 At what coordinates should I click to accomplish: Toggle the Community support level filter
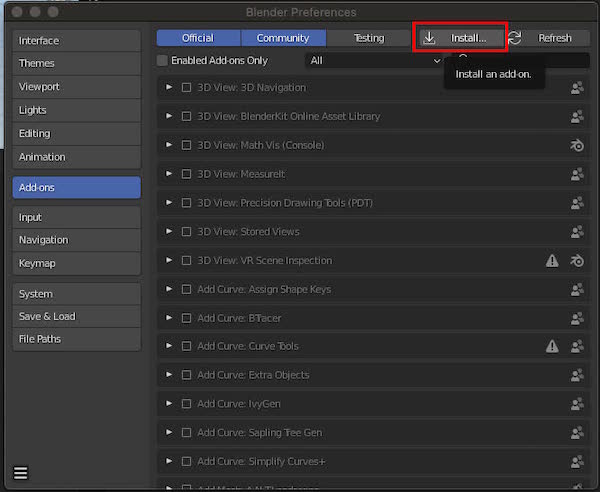coord(284,38)
